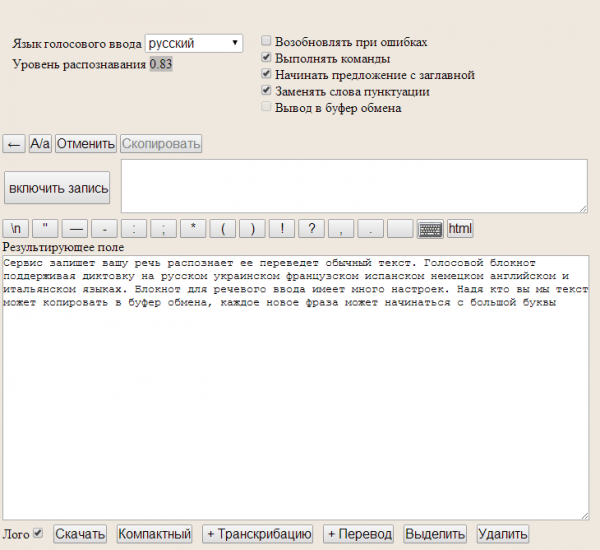Open the on-screen keyboard icon
Viewport: 600px width, 550px height.
pos(430,229)
